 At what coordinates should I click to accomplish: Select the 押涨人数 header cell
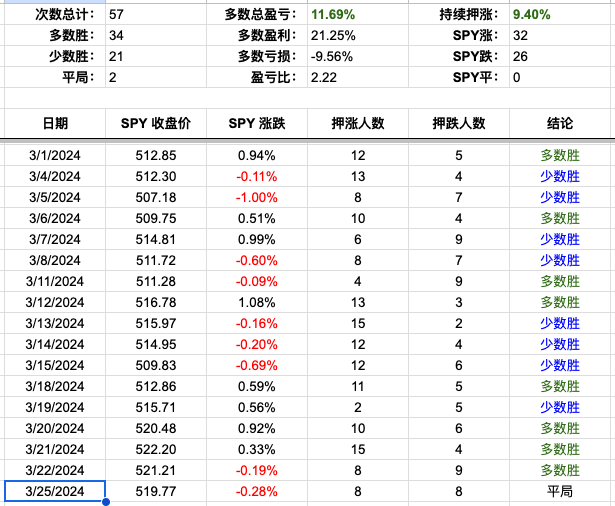pos(358,123)
